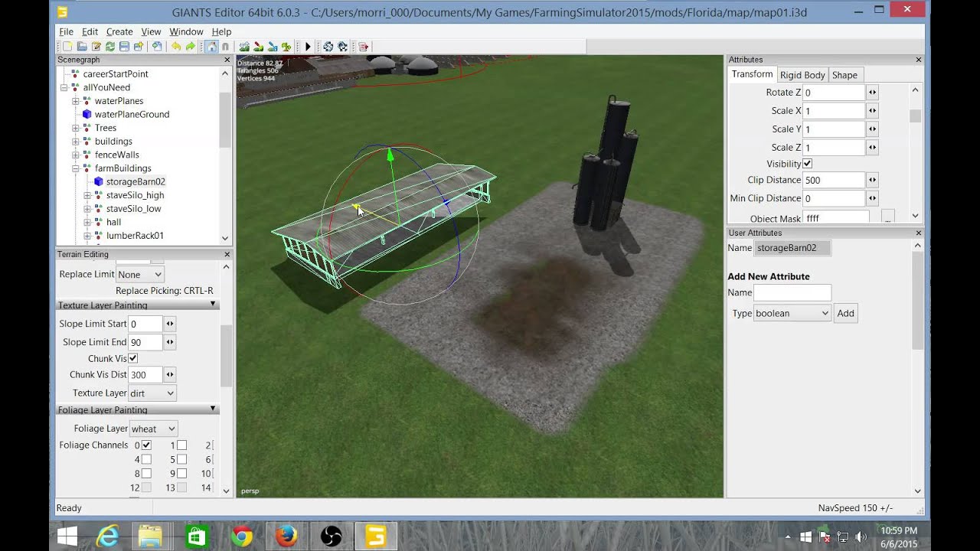Open the Replace Limit dropdown
Image resolution: width=980 pixels, height=551 pixels.
click(140, 274)
